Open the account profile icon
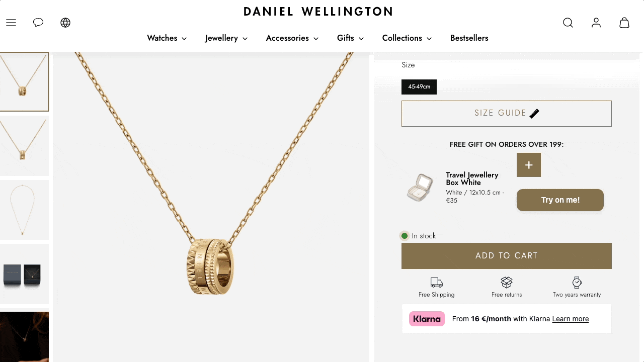 [596, 23]
